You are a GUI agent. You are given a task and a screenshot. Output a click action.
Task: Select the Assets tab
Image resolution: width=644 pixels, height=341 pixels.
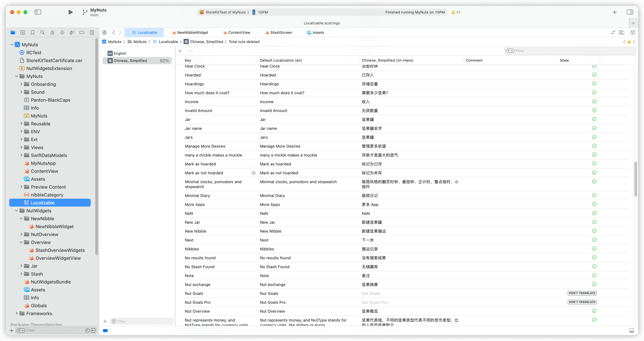(x=315, y=32)
